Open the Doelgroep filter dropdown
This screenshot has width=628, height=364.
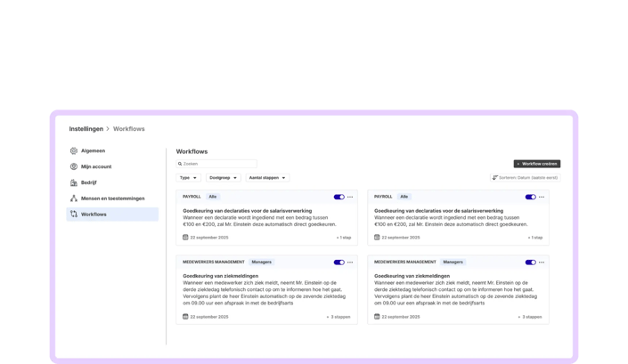coord(223,178)
